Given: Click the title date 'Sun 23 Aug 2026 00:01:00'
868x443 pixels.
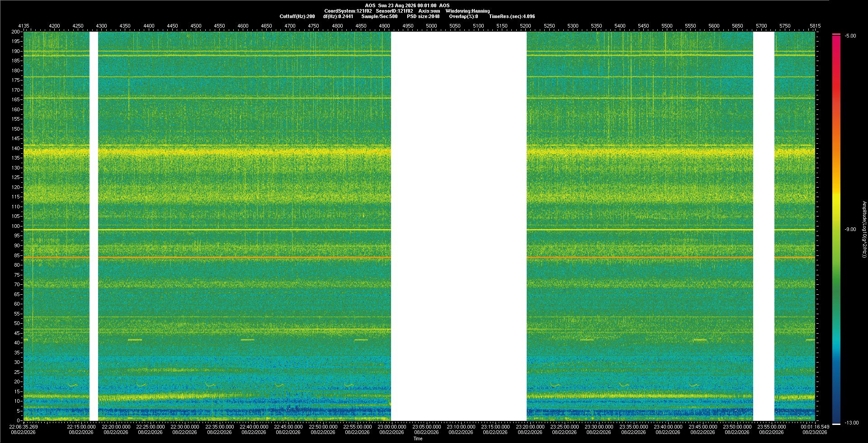Looking at the screenshot, I should (x=407, y=5).
